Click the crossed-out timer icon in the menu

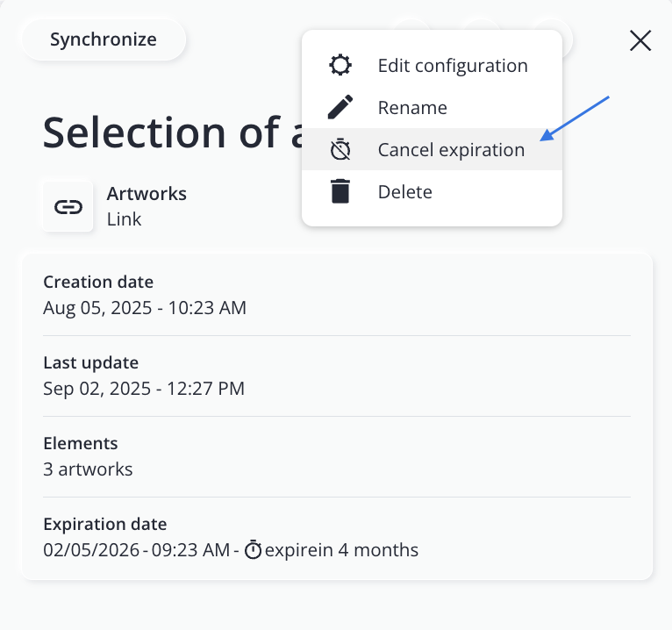[340, 150]
